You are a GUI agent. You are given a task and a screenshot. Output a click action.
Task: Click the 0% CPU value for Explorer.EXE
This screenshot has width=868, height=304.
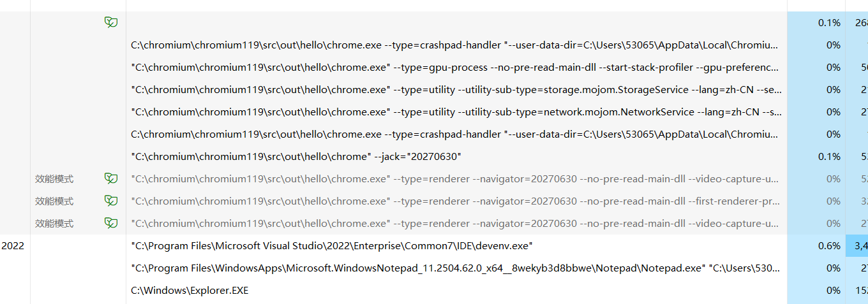pyautogui.click(x=833, y=290)
